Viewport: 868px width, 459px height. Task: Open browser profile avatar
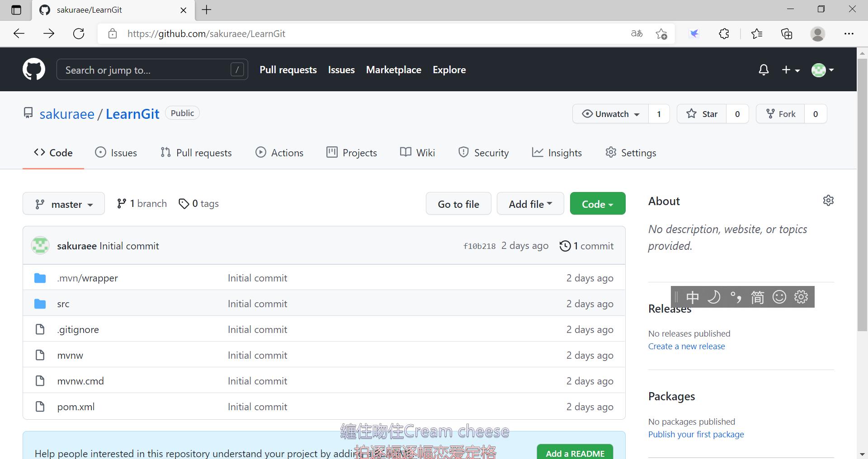[x=817, y=34]
